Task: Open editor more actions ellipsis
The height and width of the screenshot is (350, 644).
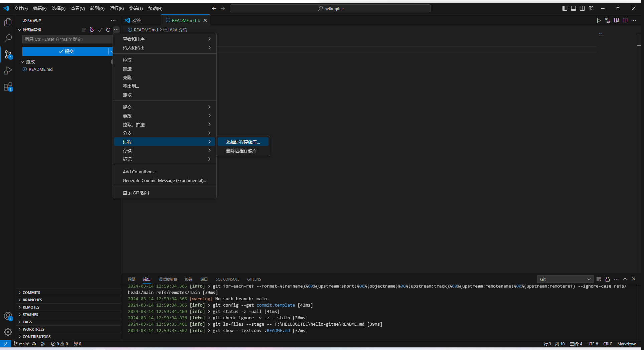Action: 634,20
